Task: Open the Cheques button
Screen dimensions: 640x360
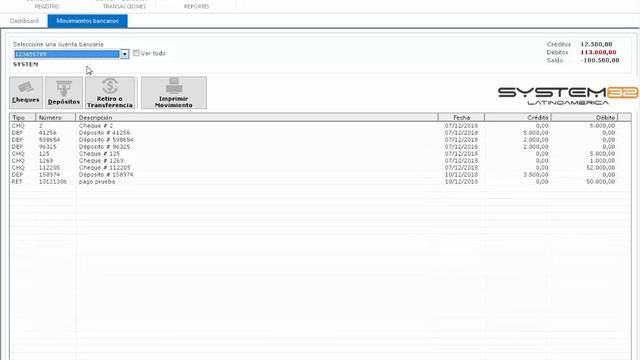Action: pos(26,93)
